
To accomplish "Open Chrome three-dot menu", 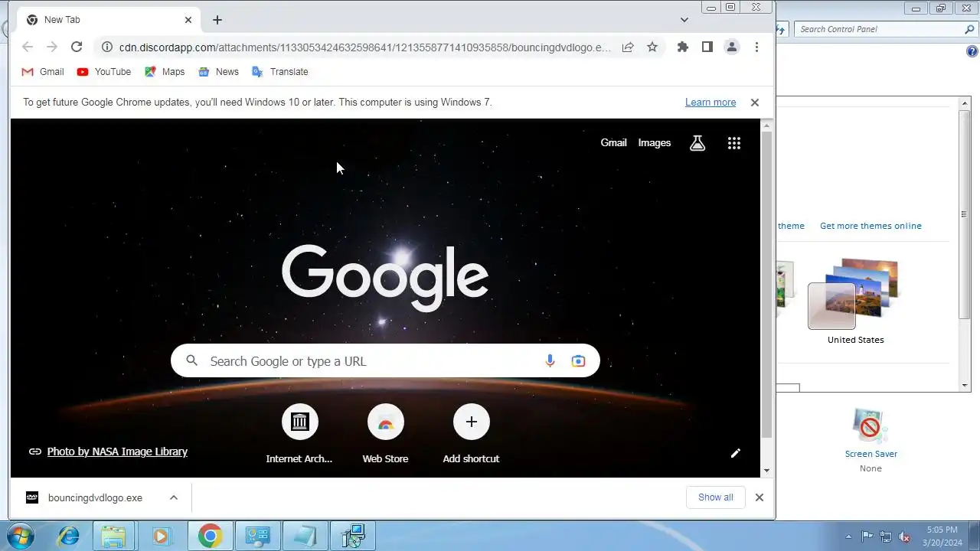I will (756, 47).
